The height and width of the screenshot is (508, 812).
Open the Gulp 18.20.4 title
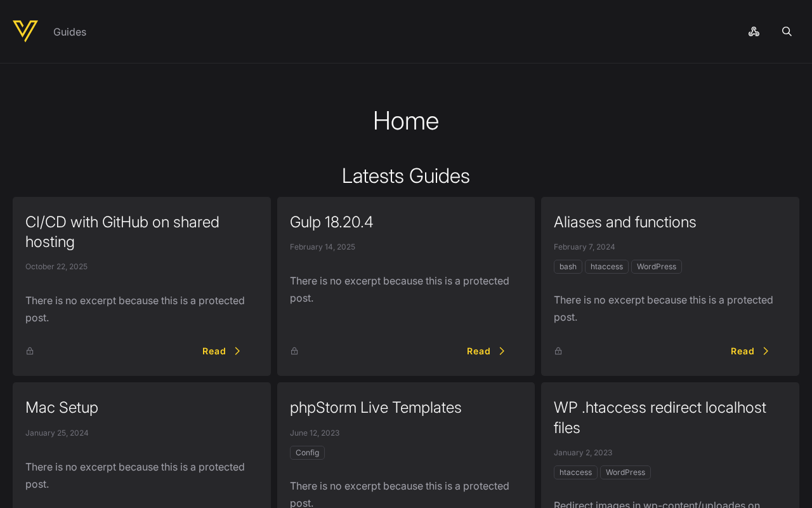pyautogui.click(x=331, y=222)
